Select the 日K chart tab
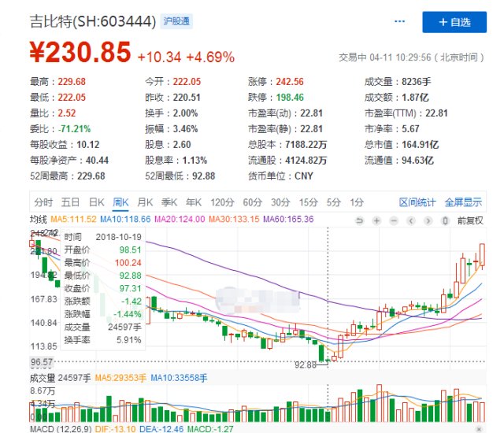The height and width of the screenshot is (433, 504). tap(96, 202)
